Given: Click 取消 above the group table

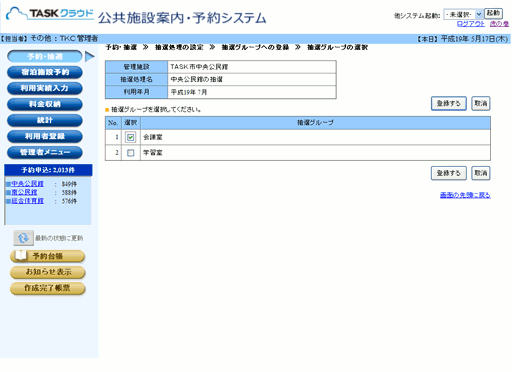Looking at the screenshot, I should coord(481,103).
